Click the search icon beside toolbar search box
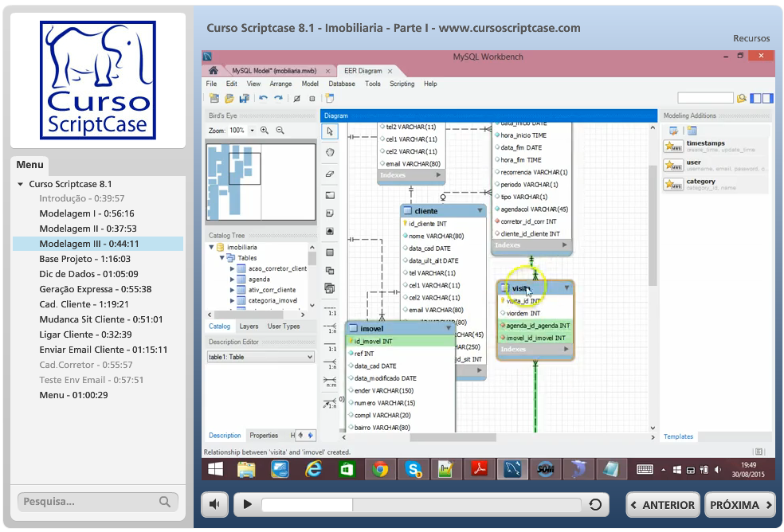 (742, 99)
